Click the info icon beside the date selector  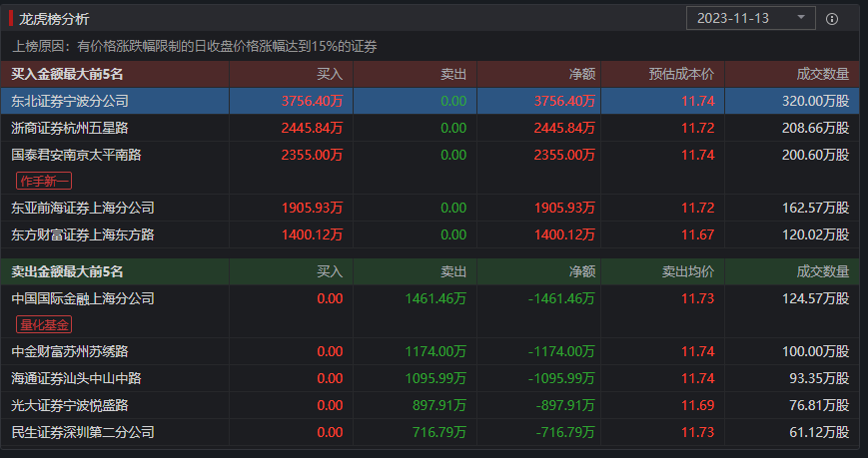click(832, 19)
